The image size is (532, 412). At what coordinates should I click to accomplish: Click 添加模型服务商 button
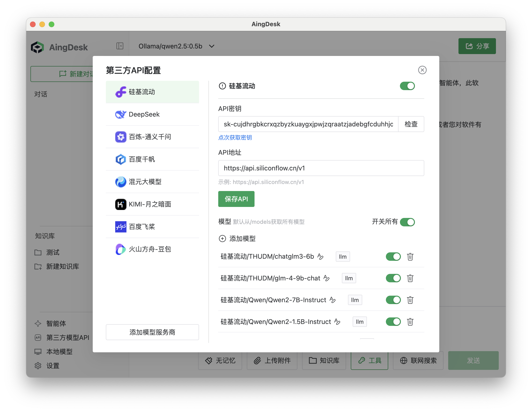[x=152, y=332]
